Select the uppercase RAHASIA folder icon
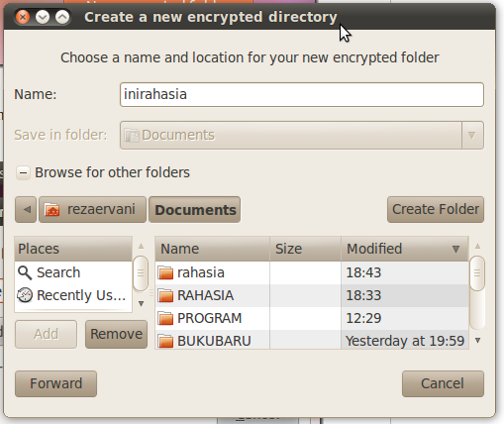The width and height of the screenshot is (504, 424). click(x=165, y=295)
